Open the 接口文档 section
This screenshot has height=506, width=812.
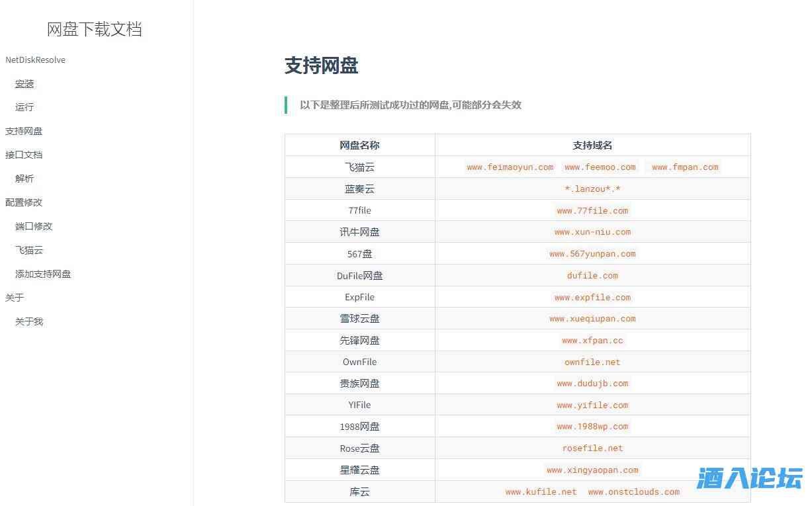(24, 155)
